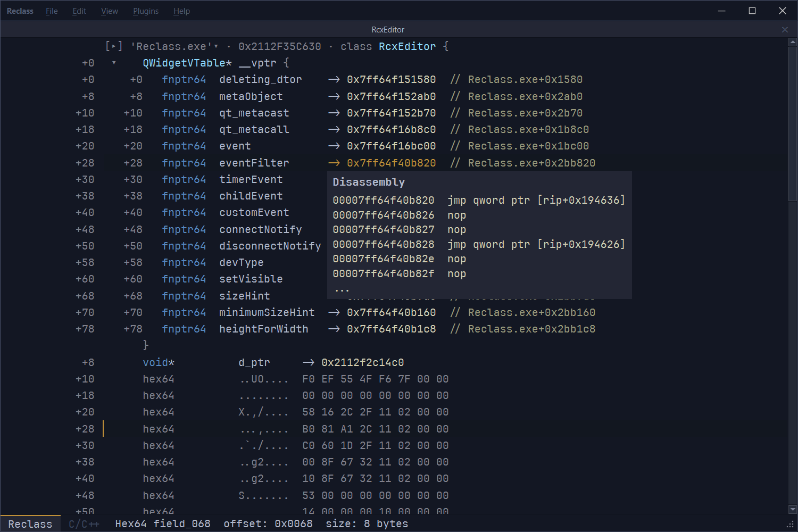The image size is (798, 532).
Task: Click disassembly line 00007ff64f40b828
Action: (479, 245)
